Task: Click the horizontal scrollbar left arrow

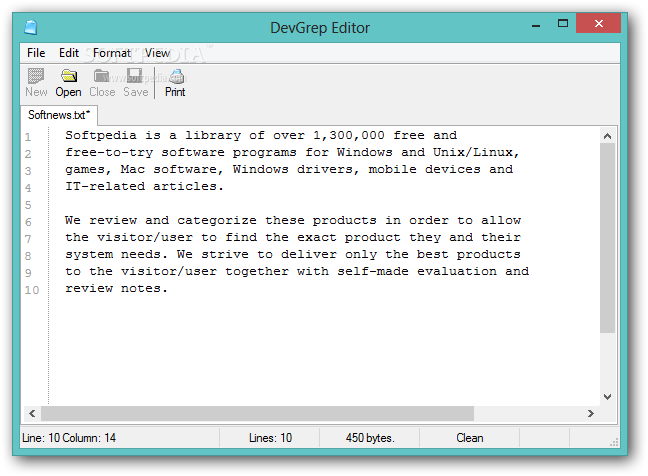Action: click(32, 413)
